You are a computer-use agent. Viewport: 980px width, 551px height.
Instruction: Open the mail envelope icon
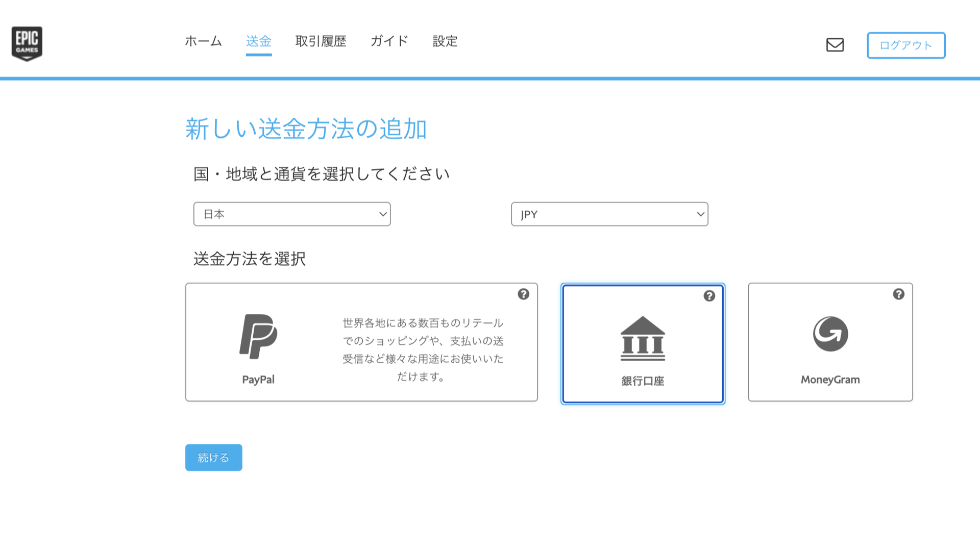[x=835, y=45]
